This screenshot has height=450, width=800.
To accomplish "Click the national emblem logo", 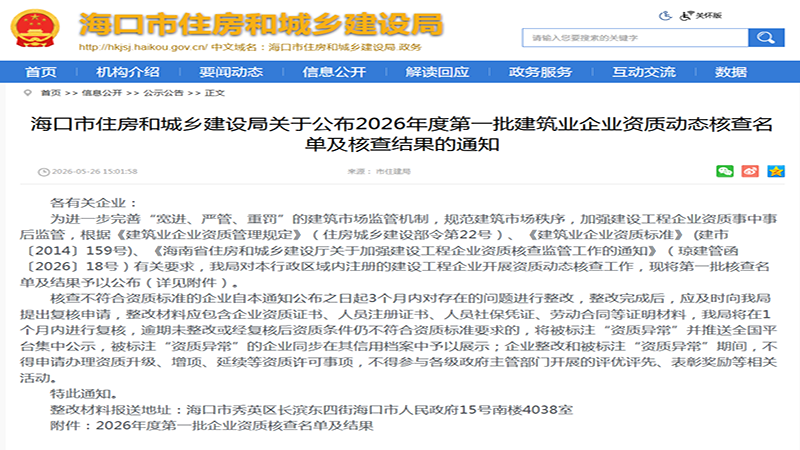I will (35, 28).
